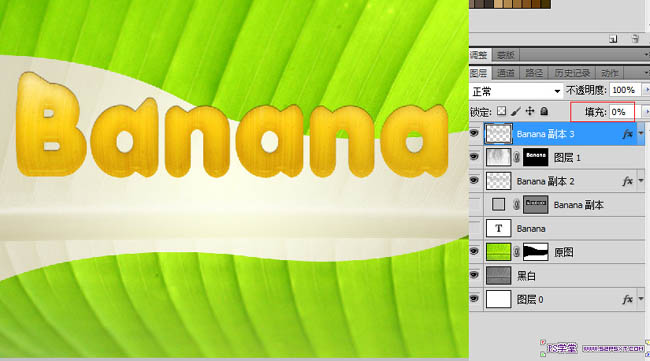Open the blend mode 正常 dropdown
The width and height of the screenshot is (650, 361).
point(516,91)
